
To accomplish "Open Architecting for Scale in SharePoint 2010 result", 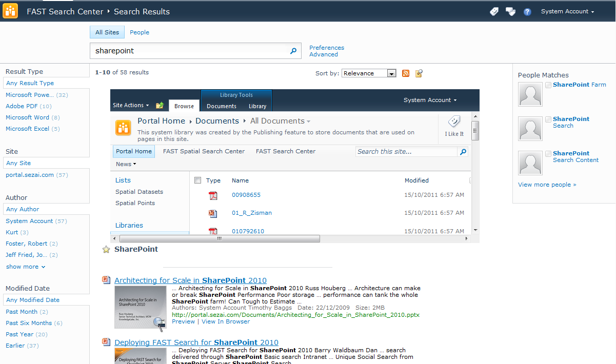I will [191, 280].
